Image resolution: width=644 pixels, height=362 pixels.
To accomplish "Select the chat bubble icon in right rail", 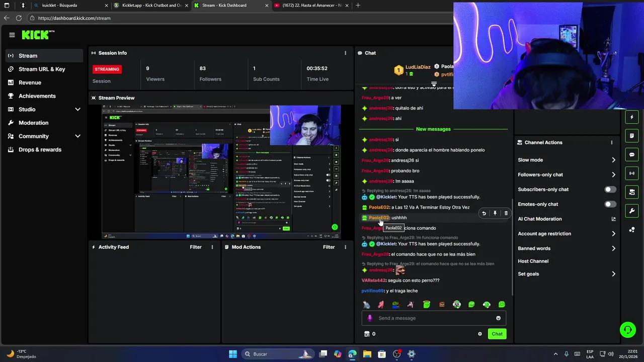I will tap(632, 154).
